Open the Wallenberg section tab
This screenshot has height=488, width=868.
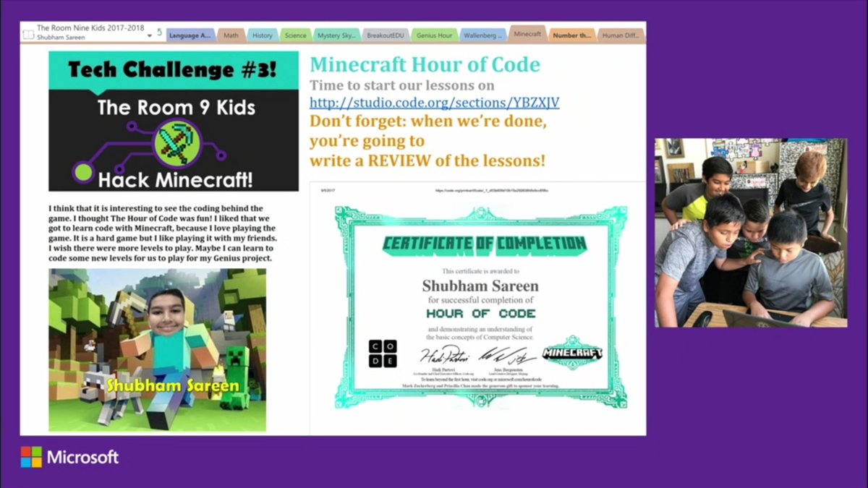pos(482,35)
